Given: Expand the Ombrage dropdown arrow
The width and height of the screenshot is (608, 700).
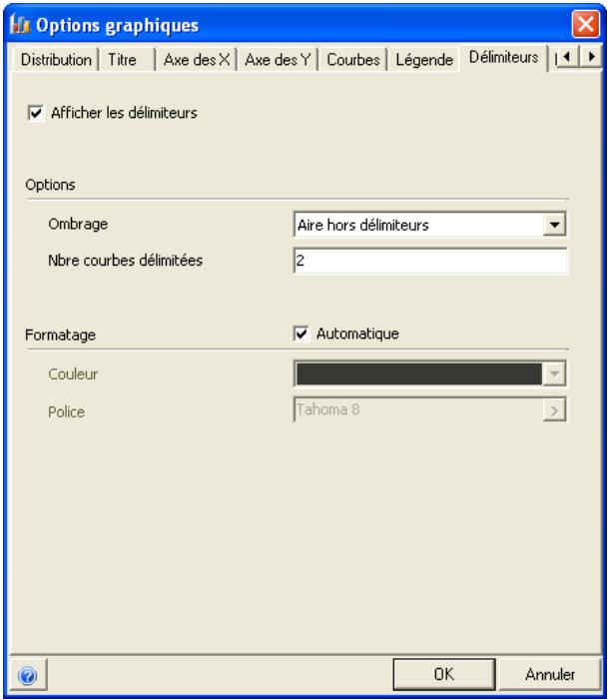Looking at the screenshot, I should click(554, 225).
